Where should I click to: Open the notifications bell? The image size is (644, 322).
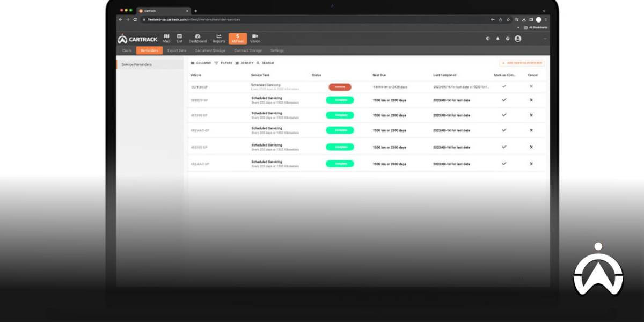pyautogui.click(x=497, y=39)
